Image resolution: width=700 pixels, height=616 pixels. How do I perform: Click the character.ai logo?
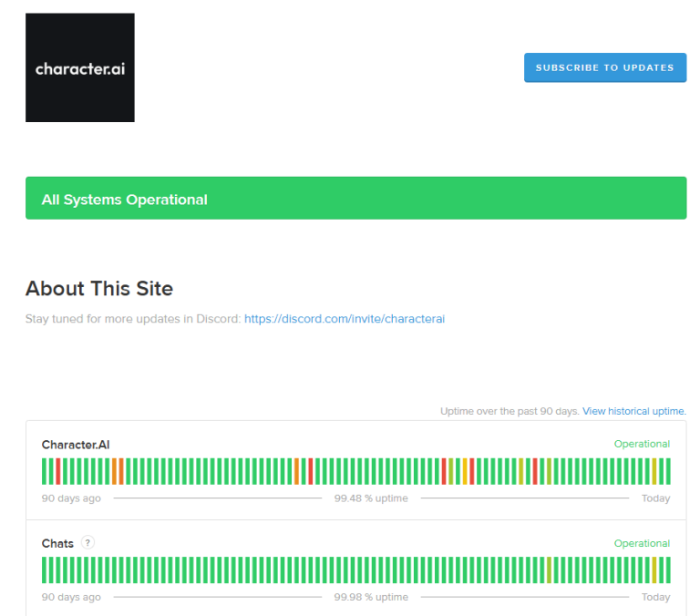[80, 67]
